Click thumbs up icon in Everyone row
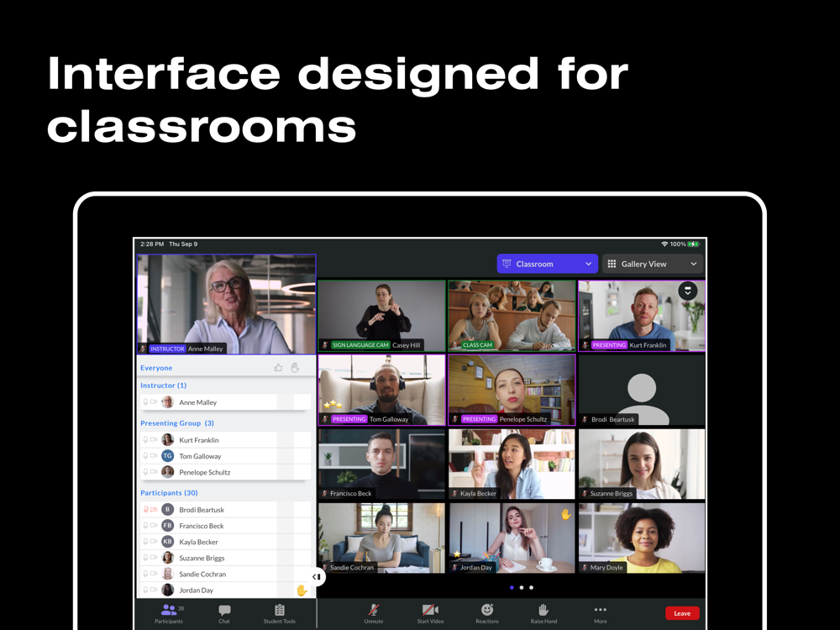The width and height of the screenshot is (840, 630). (278, 368)
